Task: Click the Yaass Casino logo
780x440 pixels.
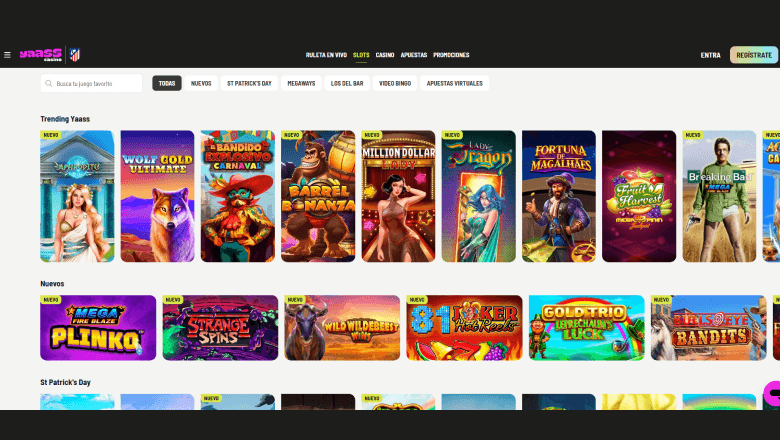Action: tap(40, 55)
